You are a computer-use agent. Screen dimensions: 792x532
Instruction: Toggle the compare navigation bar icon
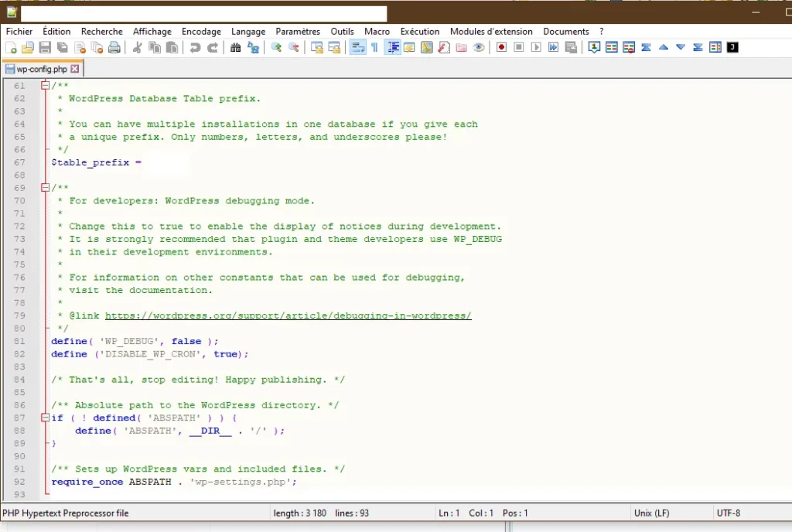[715, 47]
